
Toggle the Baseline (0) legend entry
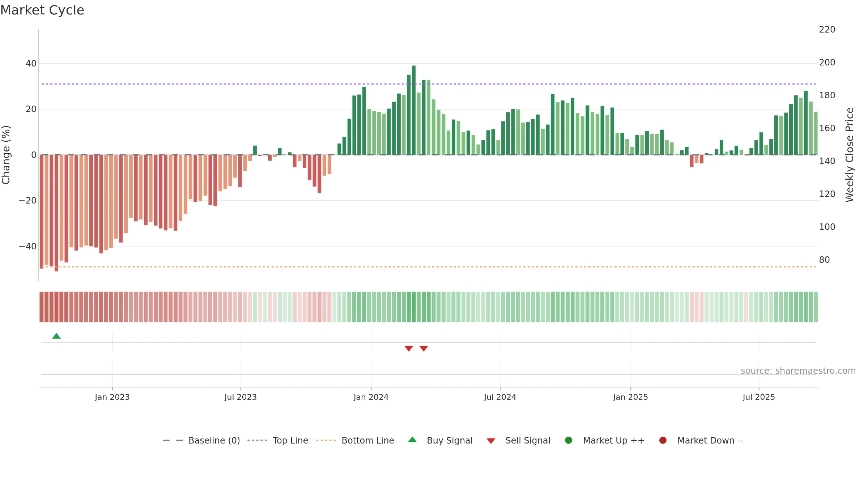point(201,440)
